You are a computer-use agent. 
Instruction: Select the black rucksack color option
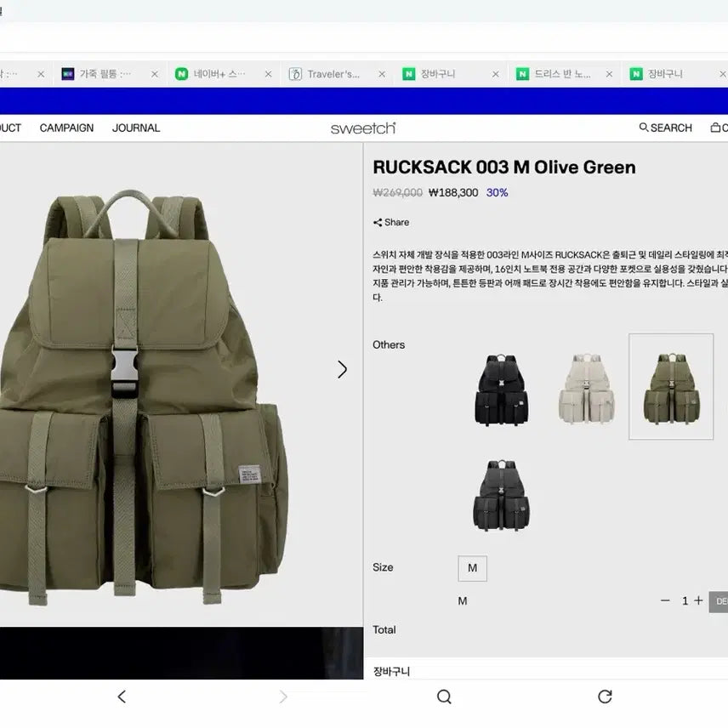coord(502,389)
